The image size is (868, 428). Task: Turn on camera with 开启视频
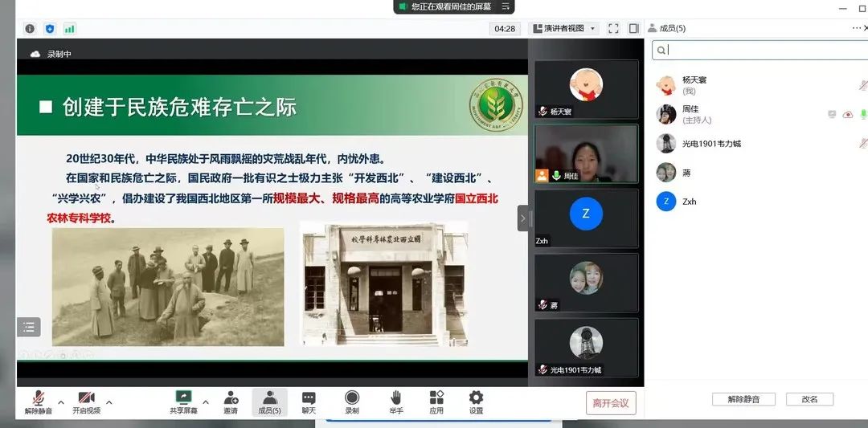86,398
